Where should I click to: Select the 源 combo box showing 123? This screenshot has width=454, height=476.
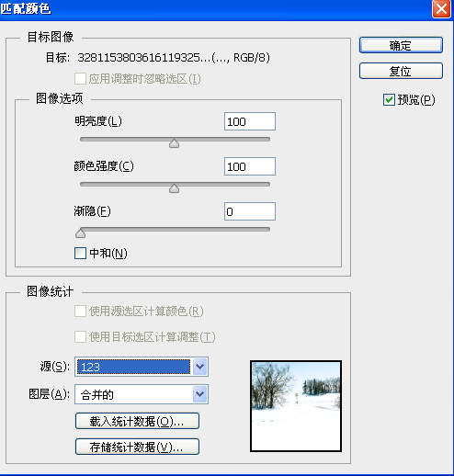click(142, 367)
